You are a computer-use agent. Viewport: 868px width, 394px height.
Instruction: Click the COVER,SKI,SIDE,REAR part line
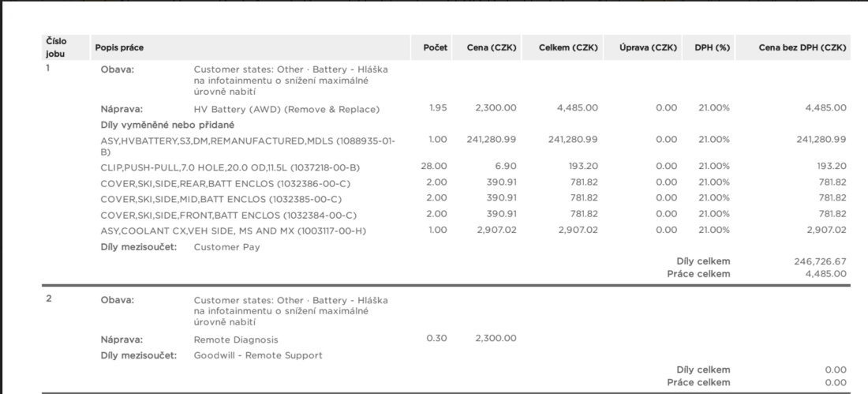click(x=226, y=183)
